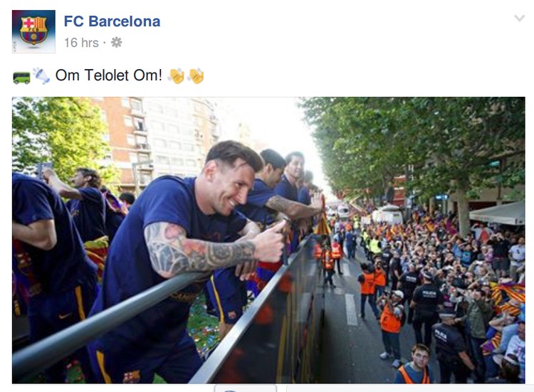This screenshot has width=534, height=392.
Task: Click the orange-vested steward at photo bottom
Action: [414, 366]
